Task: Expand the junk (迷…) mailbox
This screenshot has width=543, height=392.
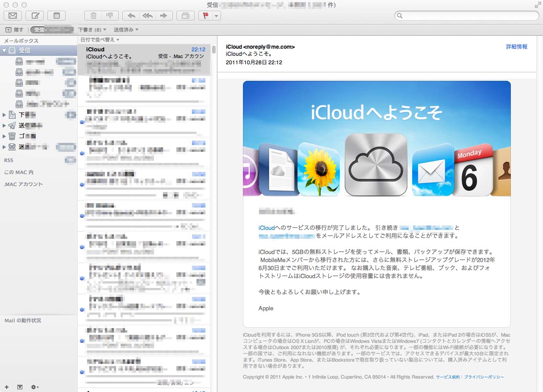Action: (4, 146)
